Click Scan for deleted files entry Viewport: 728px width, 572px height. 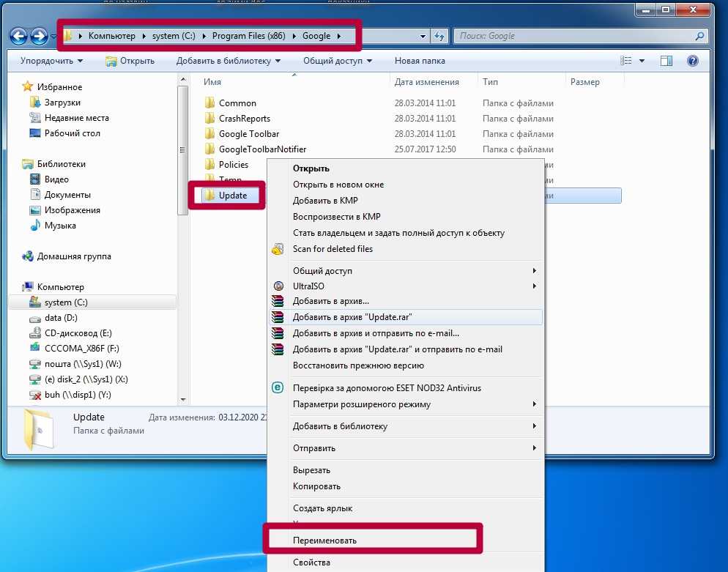point(333,249)
